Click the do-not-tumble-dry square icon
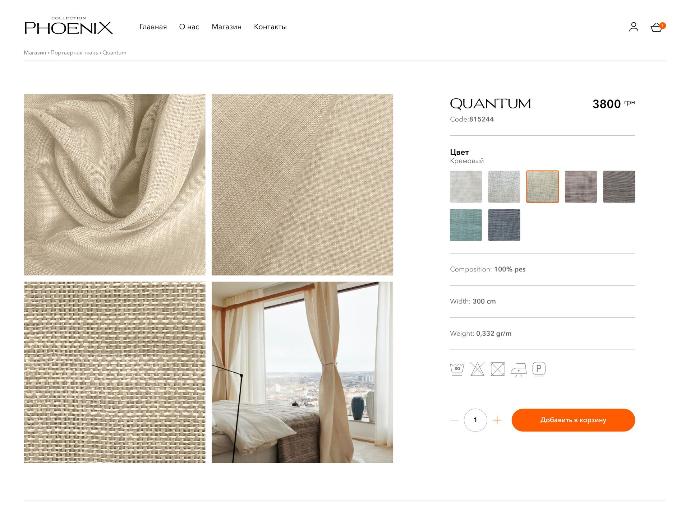Viewport: 690px width, 517px height. pyautogui.click(x=498, y=369)
